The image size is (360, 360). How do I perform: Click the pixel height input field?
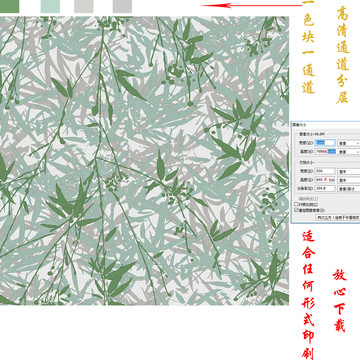pyautogui.click(x=325, y=151)
